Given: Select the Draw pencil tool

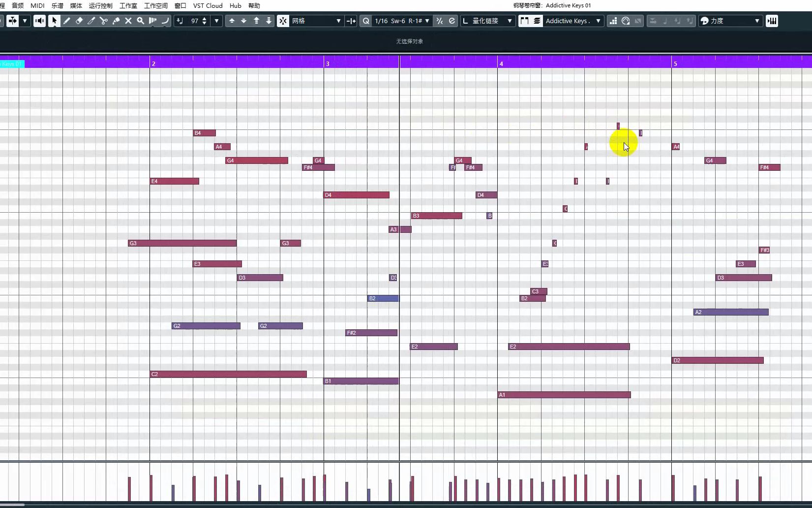Looking at the screenshot, I should tap(66, 21).
